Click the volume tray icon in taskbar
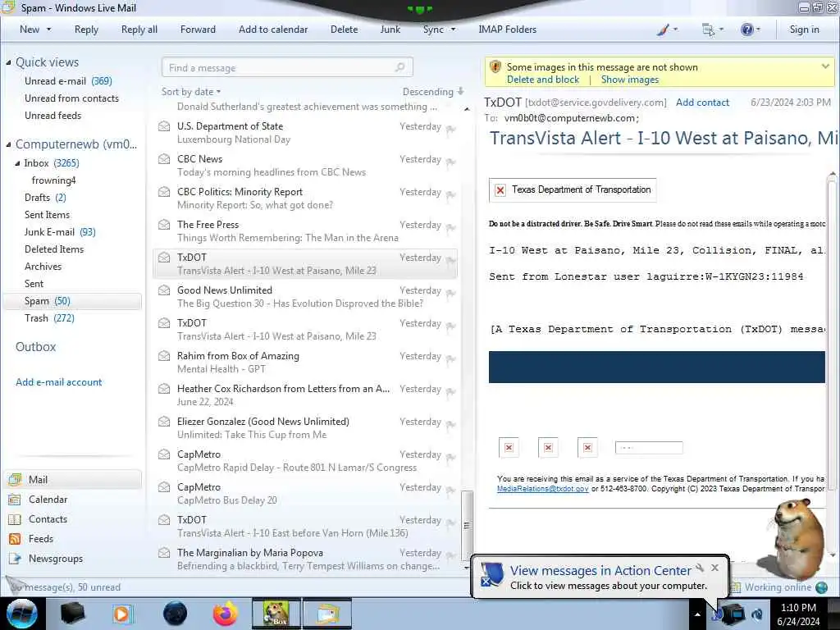 pyautogui.click(x=757, y=614)
